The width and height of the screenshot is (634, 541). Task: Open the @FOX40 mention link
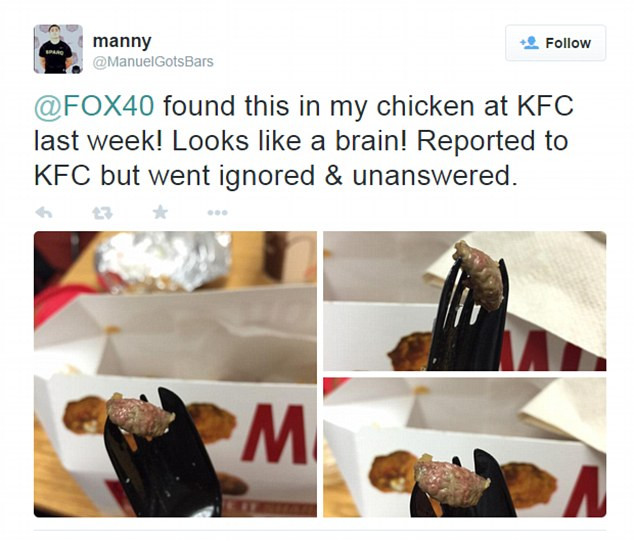[94, 106]
